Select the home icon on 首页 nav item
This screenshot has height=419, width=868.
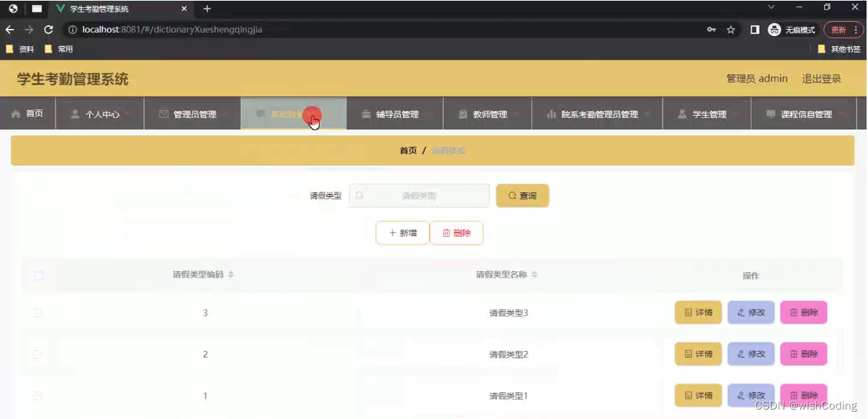17,113
